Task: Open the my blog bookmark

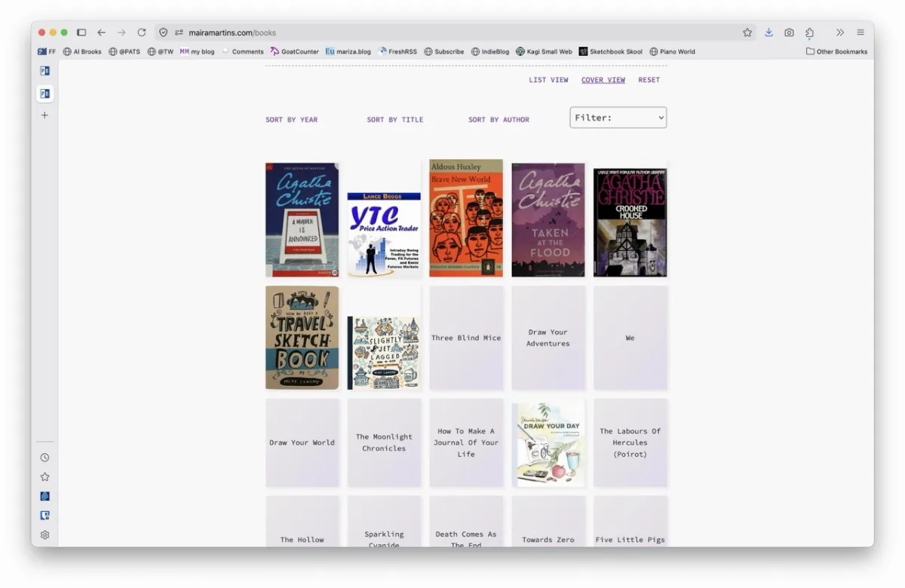Action: pyautogui.click(x=197, y=52)
